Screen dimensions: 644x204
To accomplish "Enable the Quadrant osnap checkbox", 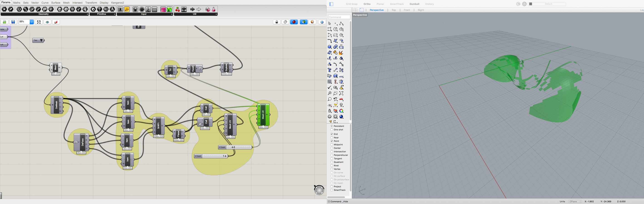I will click(332, 162).
